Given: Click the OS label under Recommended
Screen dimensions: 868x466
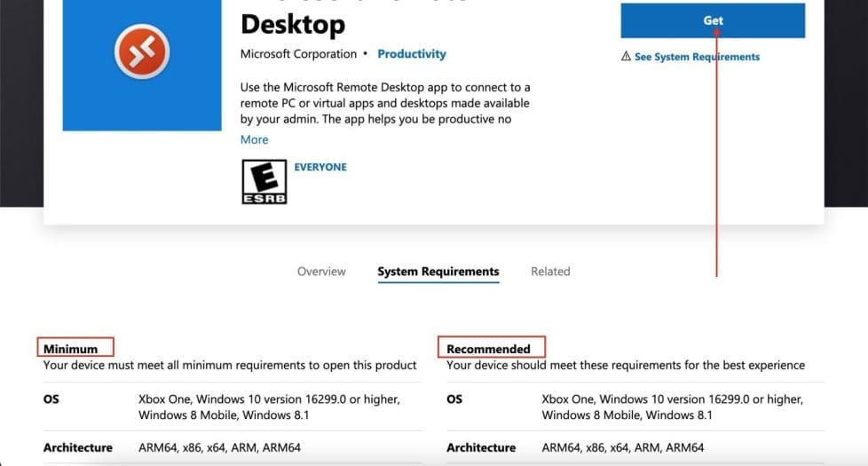Looking at the screenshot, I should (x=454, y=399).
